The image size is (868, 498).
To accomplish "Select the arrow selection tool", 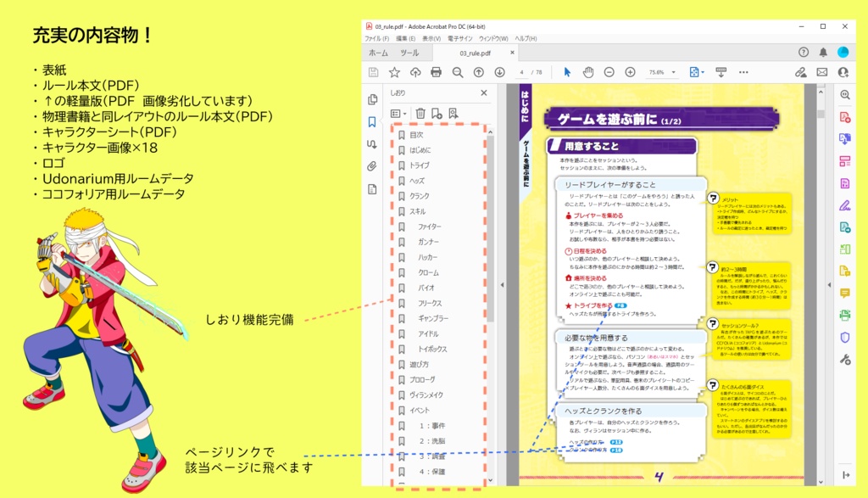I will 567,73.
